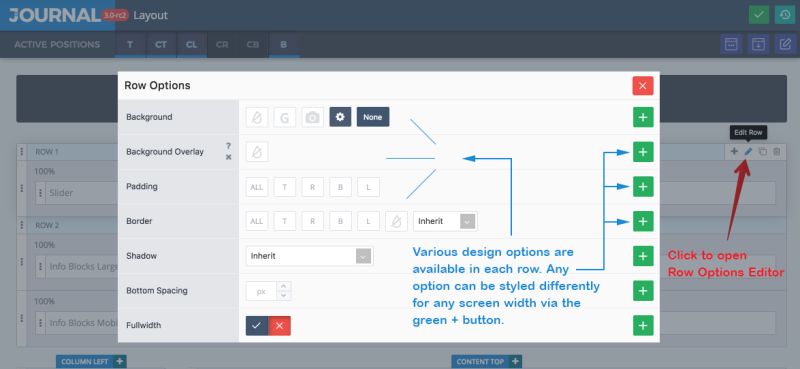Click the Background None button
Screen dimensions: 800x369
(x=373, y=117)
